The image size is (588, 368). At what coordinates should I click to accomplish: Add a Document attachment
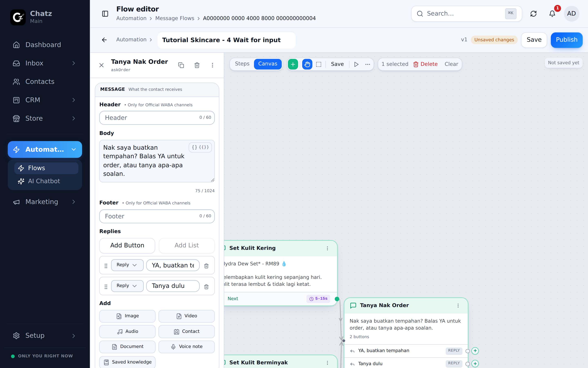[127, 347]
